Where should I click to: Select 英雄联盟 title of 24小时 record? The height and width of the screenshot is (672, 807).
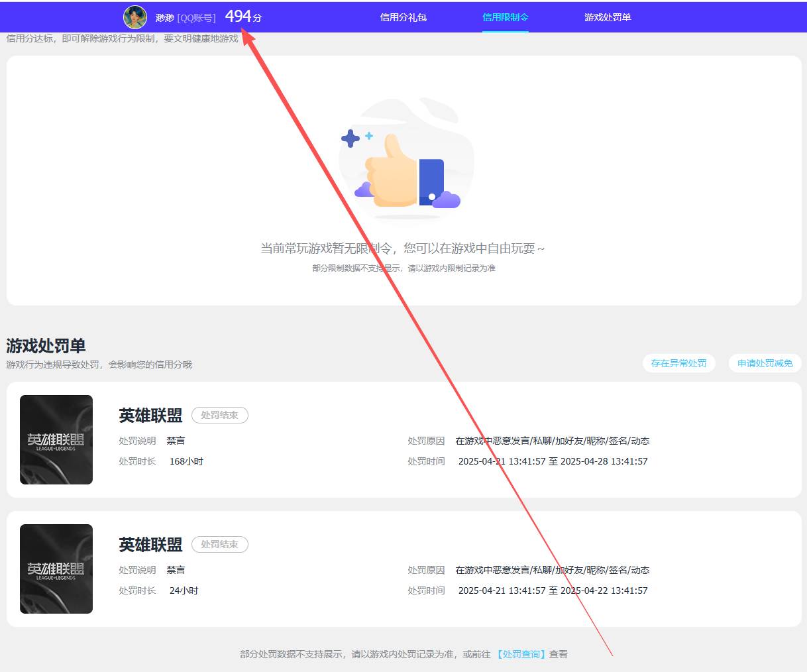pos(150,545)
